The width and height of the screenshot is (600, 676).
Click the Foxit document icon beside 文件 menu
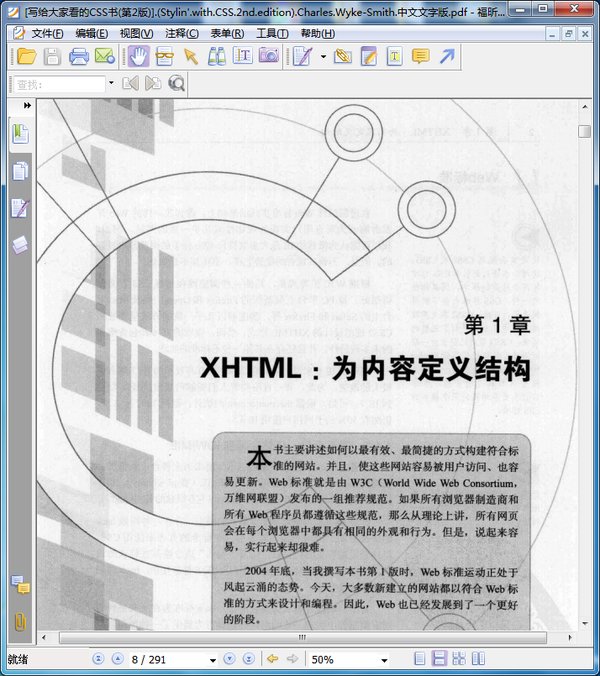(19, 33)
